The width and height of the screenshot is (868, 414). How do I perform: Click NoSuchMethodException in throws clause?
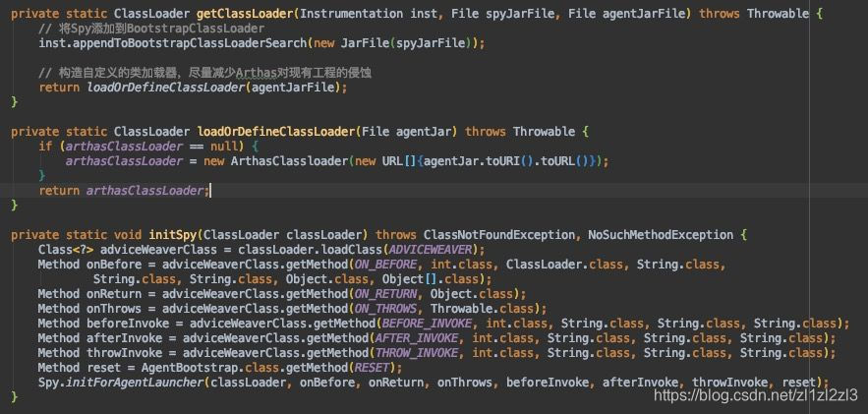[661, 235]
